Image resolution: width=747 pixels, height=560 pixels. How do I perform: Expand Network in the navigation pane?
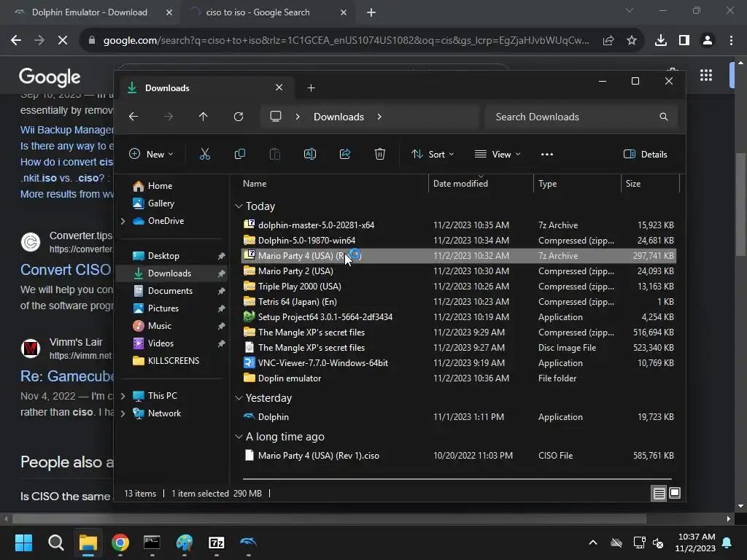(123, 413)
